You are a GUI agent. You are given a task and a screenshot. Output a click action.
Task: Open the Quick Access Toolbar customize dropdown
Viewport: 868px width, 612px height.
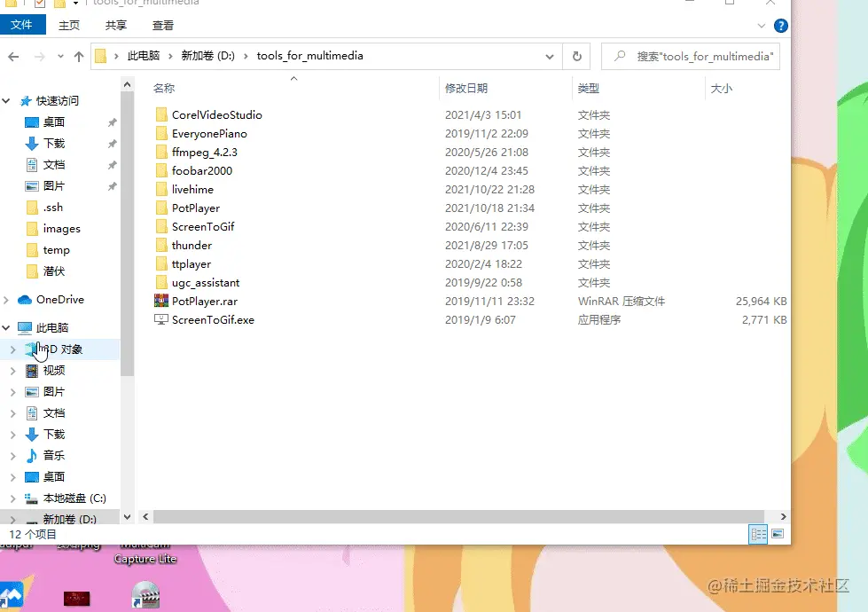(x=74, y=4)
